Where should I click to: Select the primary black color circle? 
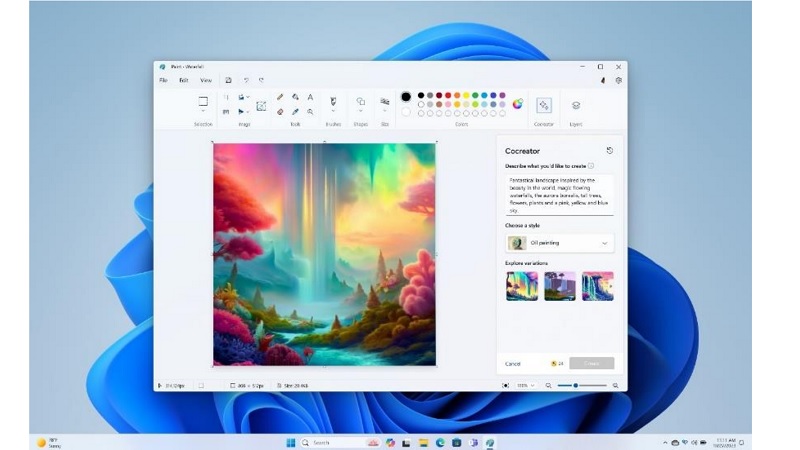click(406, 96)
